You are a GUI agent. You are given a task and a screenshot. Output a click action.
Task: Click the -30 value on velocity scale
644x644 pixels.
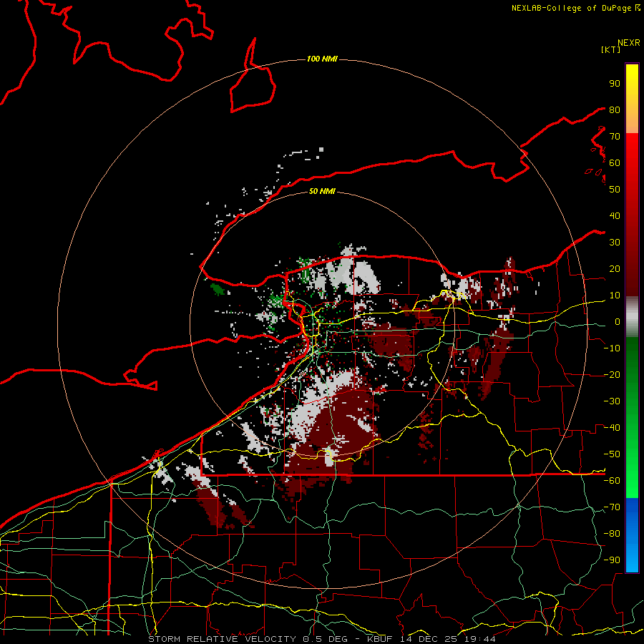(x=612, y=401)
